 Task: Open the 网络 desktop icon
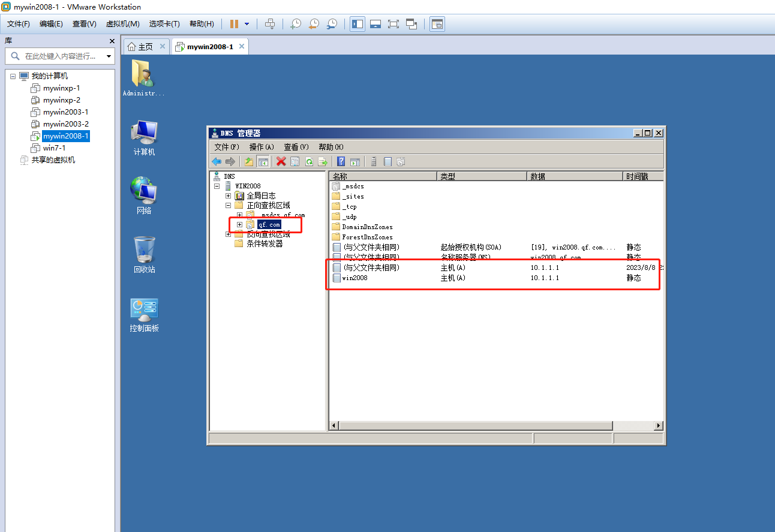[144, 196]
